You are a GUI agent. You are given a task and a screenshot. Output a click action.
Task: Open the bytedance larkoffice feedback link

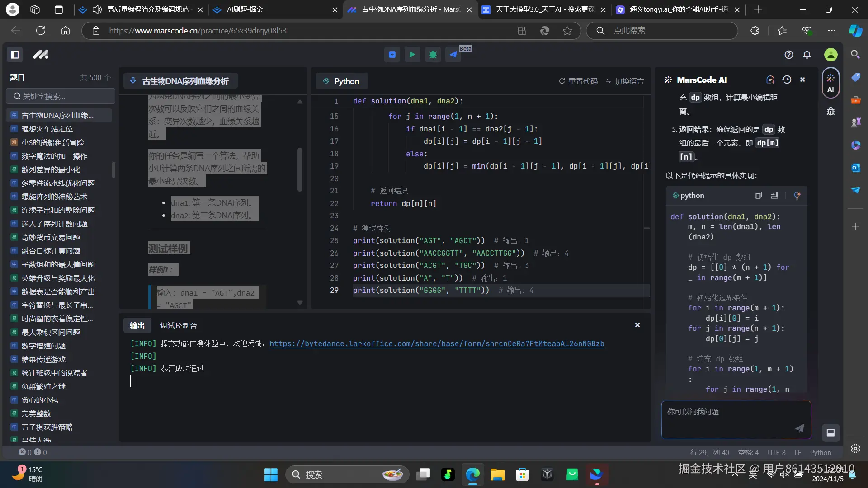(x=436, y=344)
